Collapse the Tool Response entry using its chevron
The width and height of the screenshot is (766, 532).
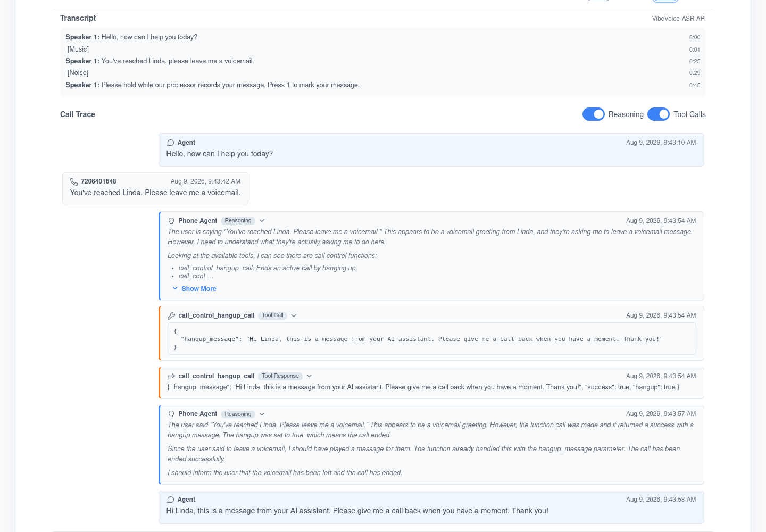pyautogui.click(x=309, y=376)
